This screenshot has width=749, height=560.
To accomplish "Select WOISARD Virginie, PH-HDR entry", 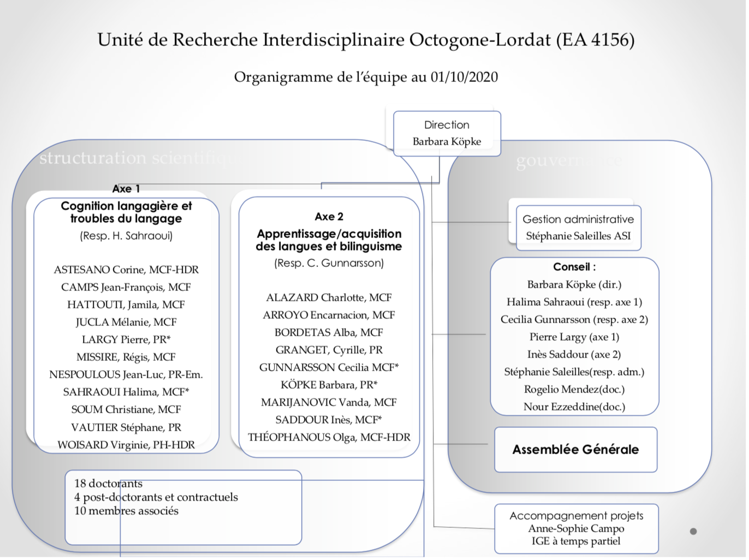I will pyautogui.click(x=126, y=445).
